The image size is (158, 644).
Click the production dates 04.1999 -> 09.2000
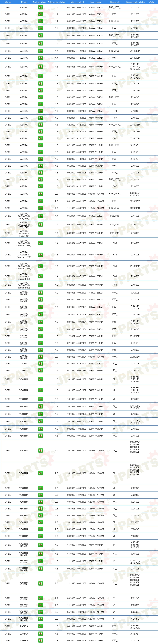[77, 634]
